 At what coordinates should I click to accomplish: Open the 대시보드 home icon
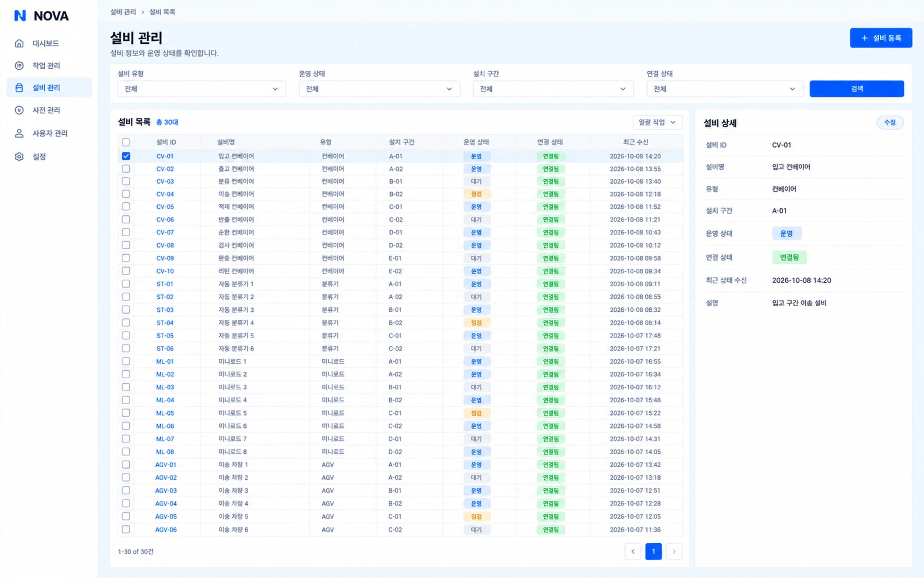[x=19, y=43]
